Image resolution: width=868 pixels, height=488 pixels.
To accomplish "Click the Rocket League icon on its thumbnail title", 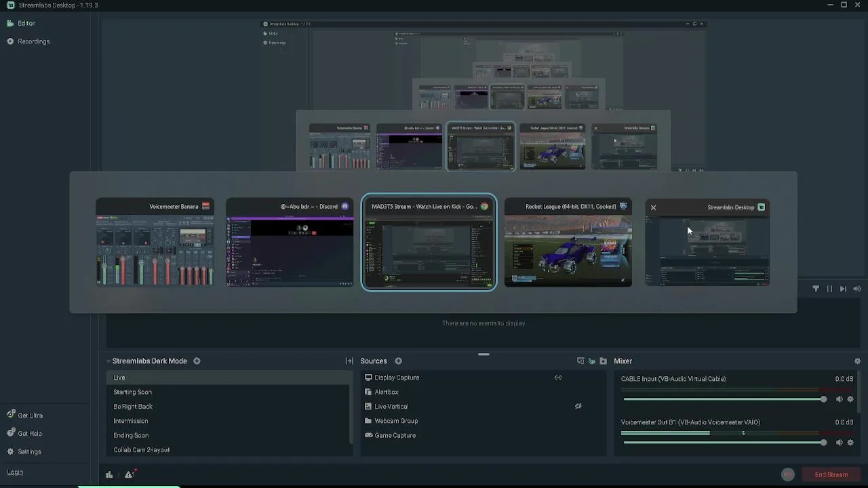I will point(623,206).
